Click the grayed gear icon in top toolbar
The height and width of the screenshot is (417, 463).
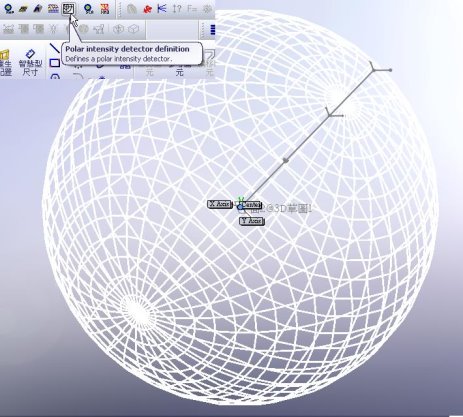(x=207, y=9)
